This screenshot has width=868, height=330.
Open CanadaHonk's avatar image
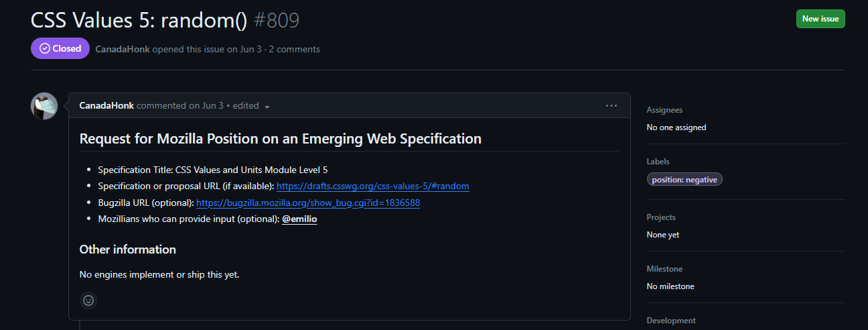[x=44, y=106]
